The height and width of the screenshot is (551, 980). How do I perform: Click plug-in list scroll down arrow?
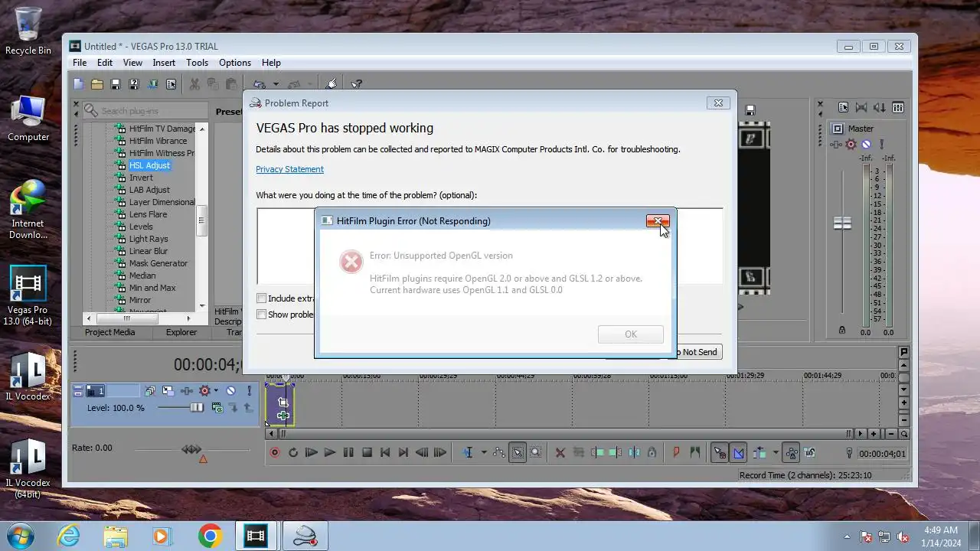tap(202, 306)
